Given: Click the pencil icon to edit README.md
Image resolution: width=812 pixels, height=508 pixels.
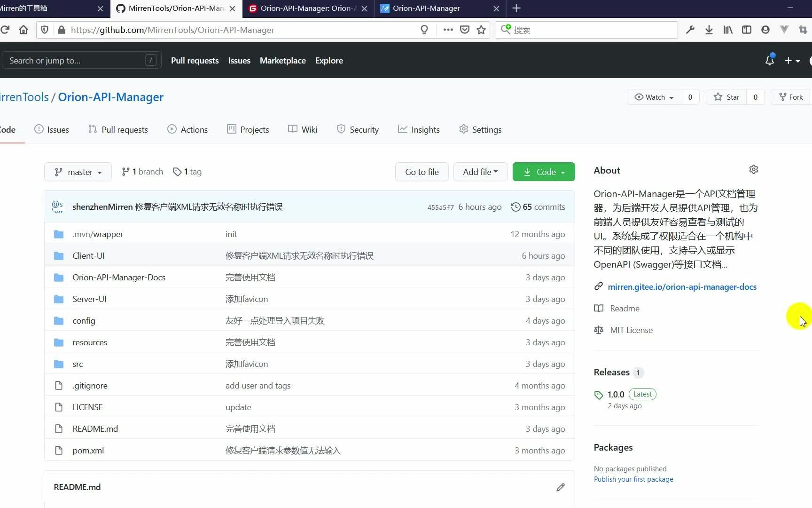Looking at the screenshot, I should point(560,487).
